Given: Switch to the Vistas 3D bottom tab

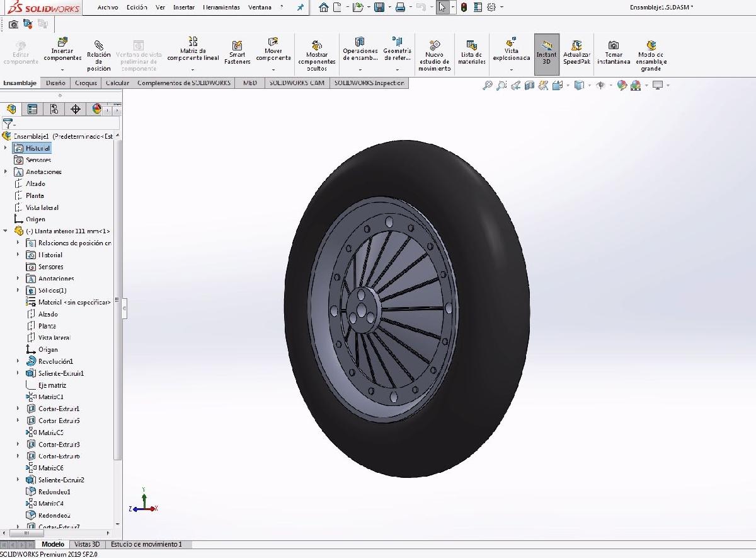Looking at the screenshot, I should pos(87,544).
